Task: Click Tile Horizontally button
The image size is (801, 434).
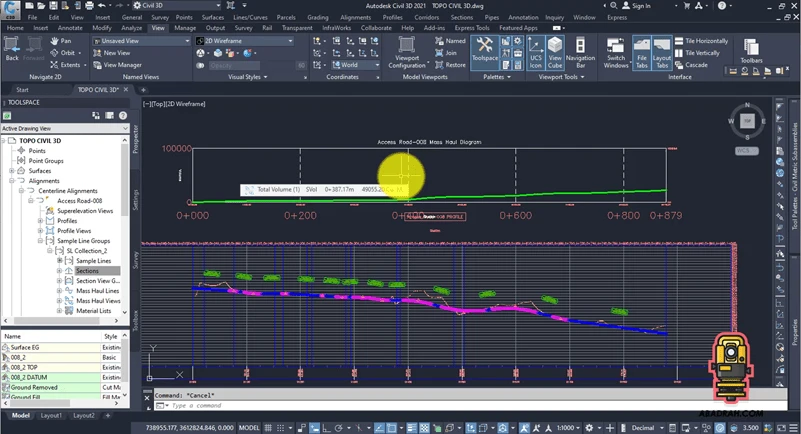Action: coord(702,41)
